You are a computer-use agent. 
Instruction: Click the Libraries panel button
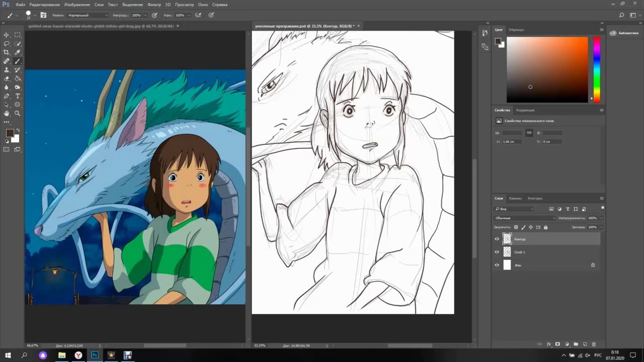point(624,33)
